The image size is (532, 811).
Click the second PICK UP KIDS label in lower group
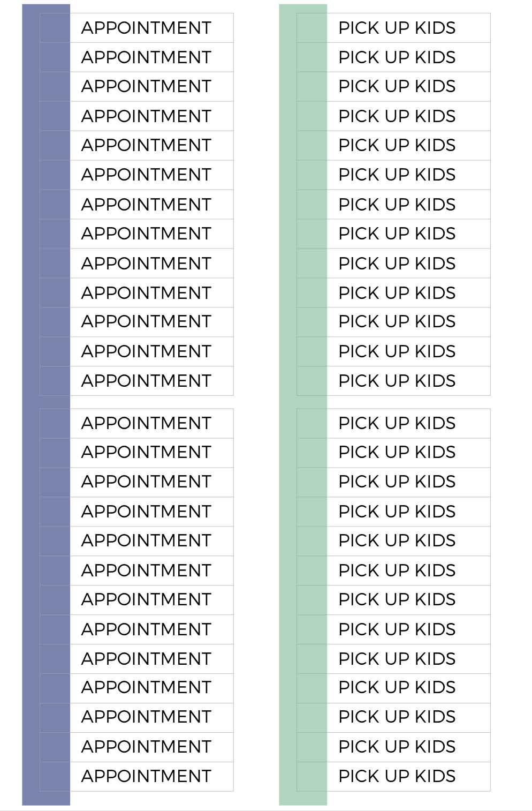click(397, 452)
